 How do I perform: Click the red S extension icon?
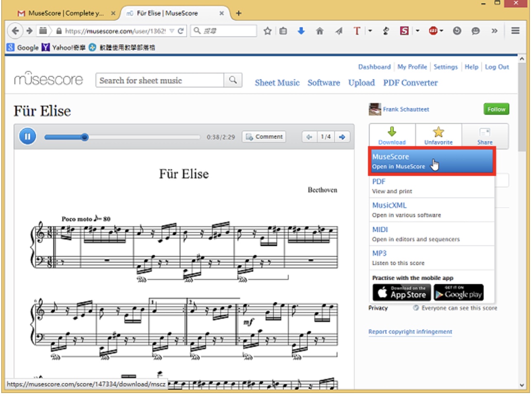[x=404, y=31]
